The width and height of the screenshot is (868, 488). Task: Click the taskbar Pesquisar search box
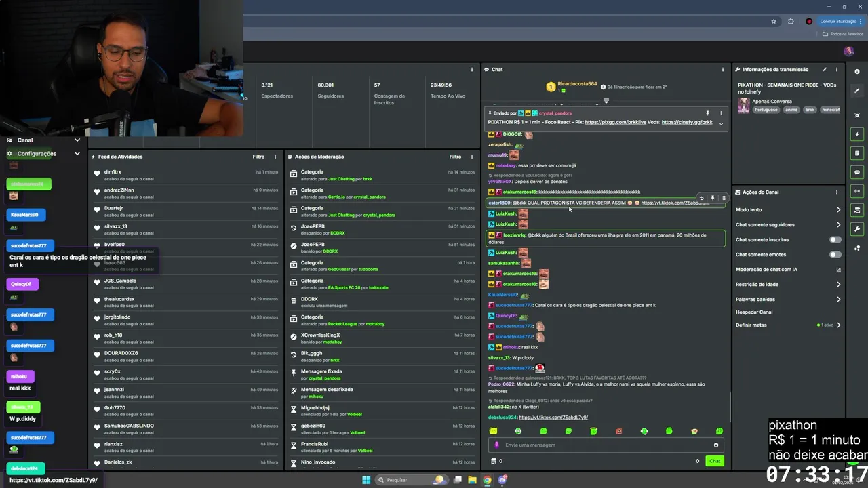click(x=411, y=480)
